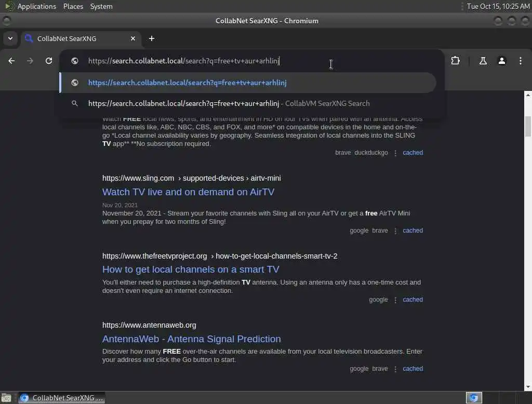Open cached link for AntennaWeb result

[x=413, y=368]
